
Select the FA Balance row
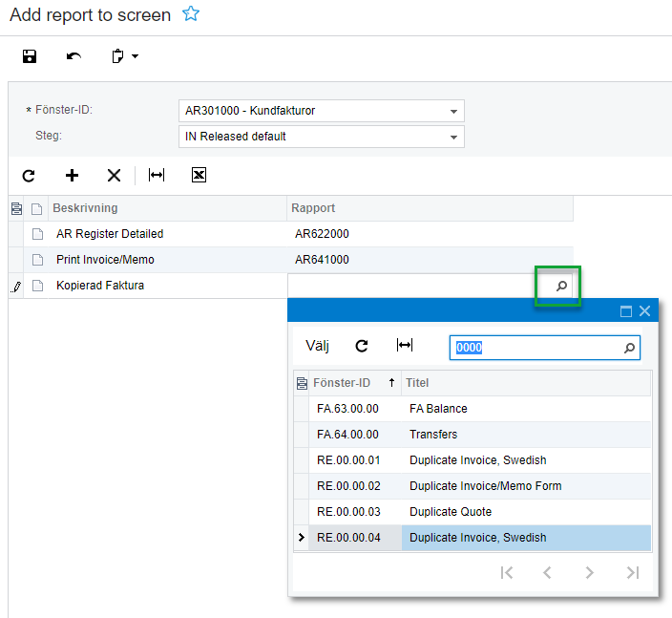[x=437, y=409]
